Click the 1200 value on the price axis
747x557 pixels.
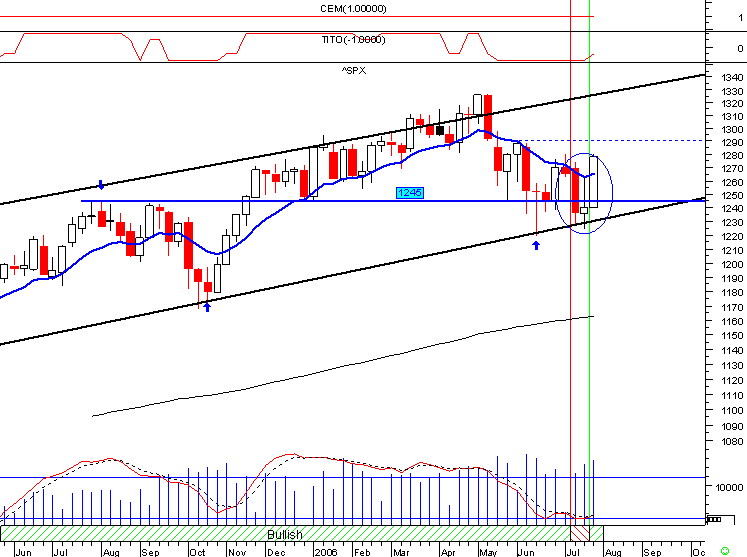pyautogui.click(x=732, y=264)
